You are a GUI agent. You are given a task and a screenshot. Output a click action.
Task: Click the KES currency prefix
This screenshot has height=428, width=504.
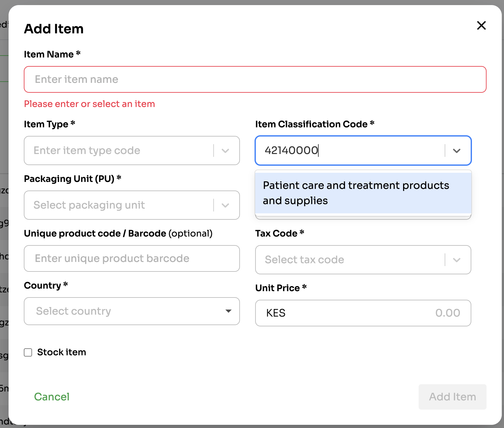coord(276,313)
